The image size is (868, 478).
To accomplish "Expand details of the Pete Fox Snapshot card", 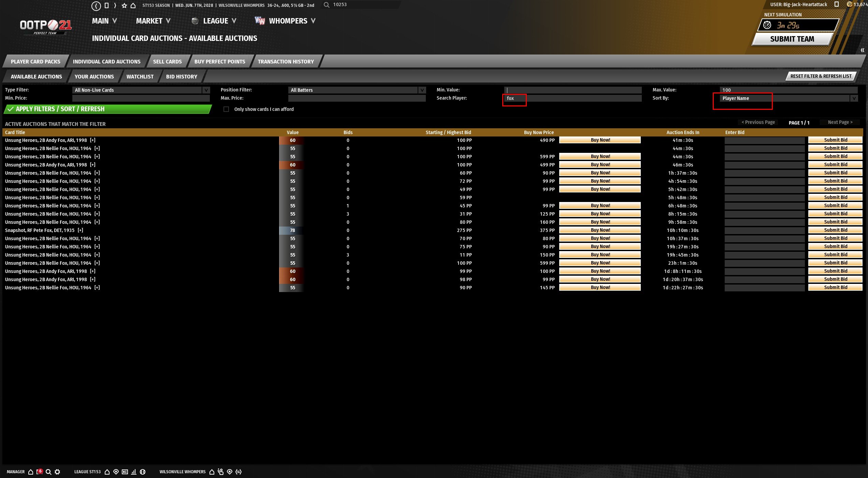I will (x=81, y=230).
